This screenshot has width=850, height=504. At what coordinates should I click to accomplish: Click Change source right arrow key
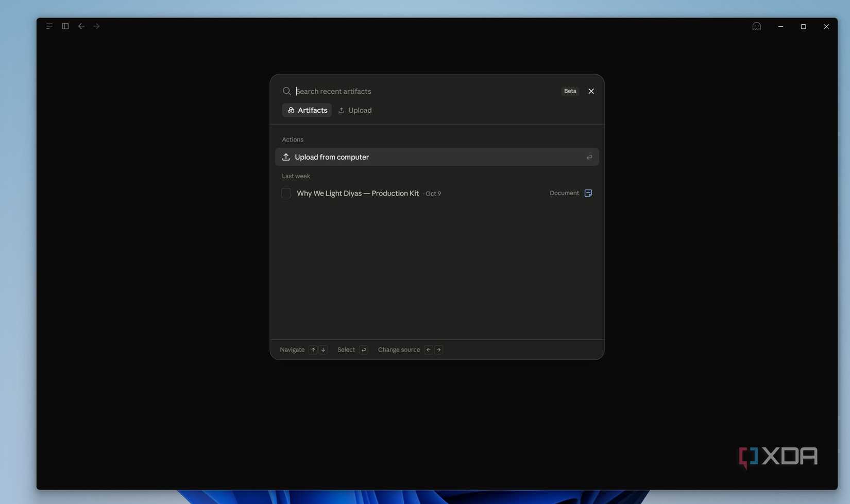[x=438, y=350]
